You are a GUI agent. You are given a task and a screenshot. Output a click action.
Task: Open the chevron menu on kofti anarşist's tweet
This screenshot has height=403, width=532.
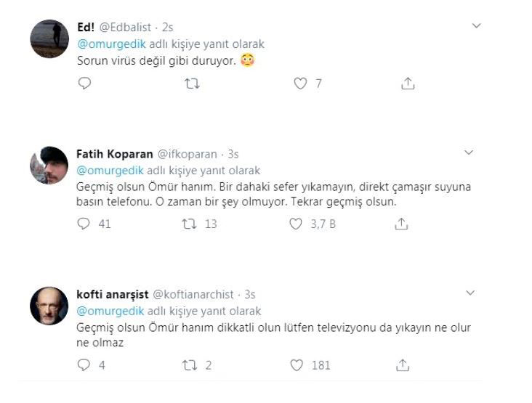pyautogui.click(x=469, y=293)
